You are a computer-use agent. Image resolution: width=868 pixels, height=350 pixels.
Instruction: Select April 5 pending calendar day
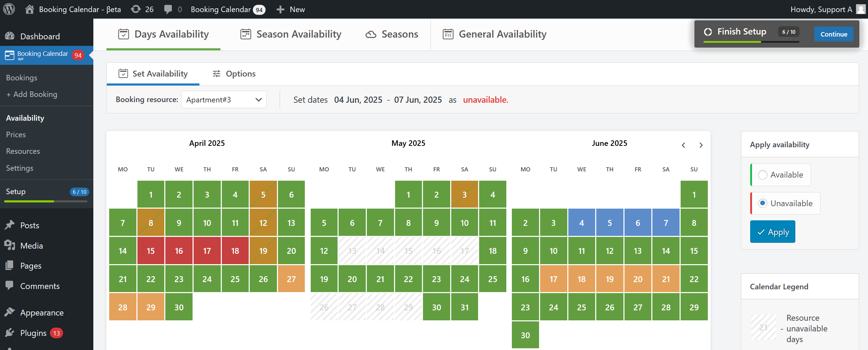coord(263,194)
